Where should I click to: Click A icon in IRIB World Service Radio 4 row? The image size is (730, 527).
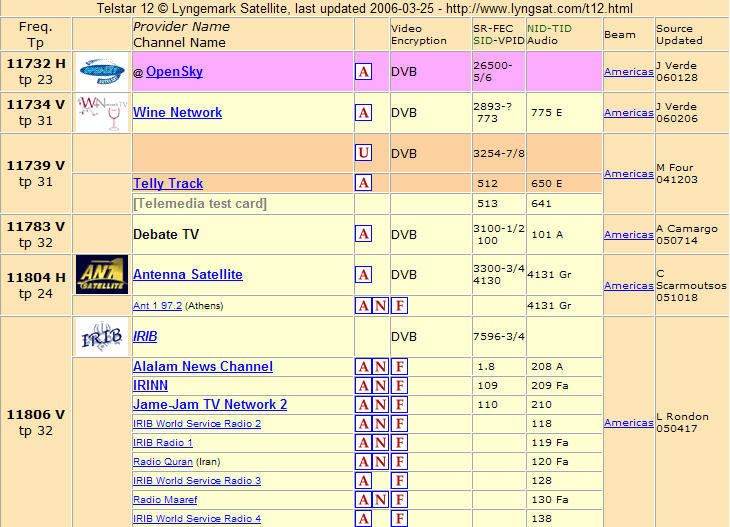point(364,519)
